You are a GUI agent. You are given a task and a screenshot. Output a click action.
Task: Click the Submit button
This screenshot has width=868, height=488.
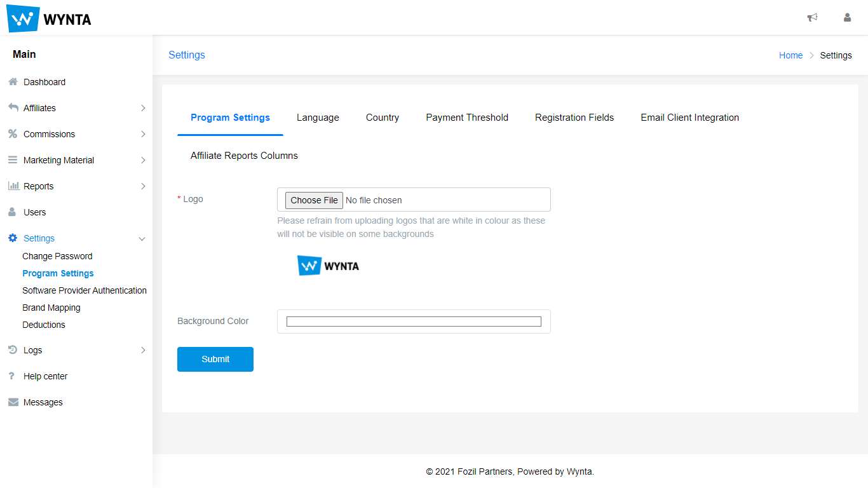coord(215,359)
